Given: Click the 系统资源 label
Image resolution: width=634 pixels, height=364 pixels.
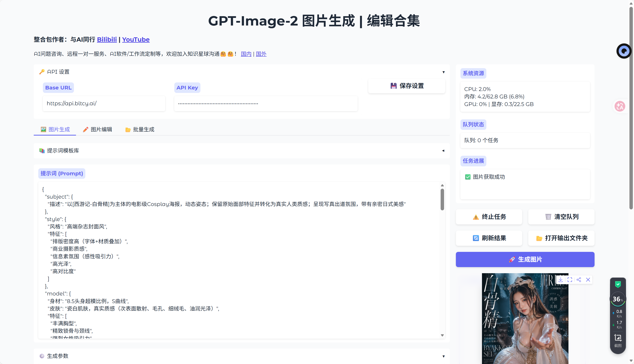Looking at the screenshot, I should [x=473, y=73].
